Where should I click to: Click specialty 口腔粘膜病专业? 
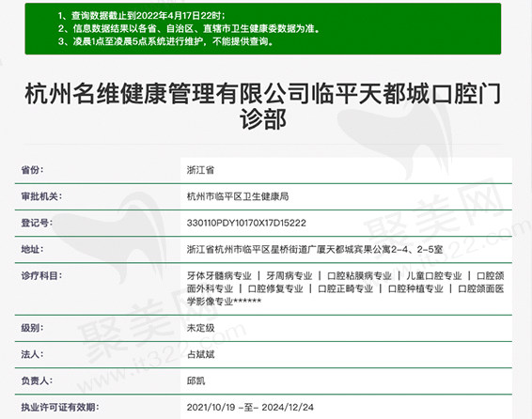(x=359, y=276)
